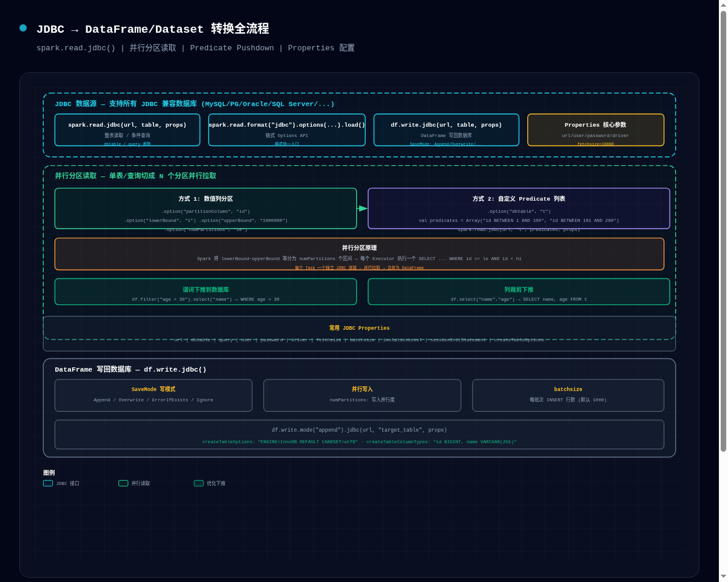Click the url/user/password/driver text
The width and height of the screenshot is (728, 582).
596,136
